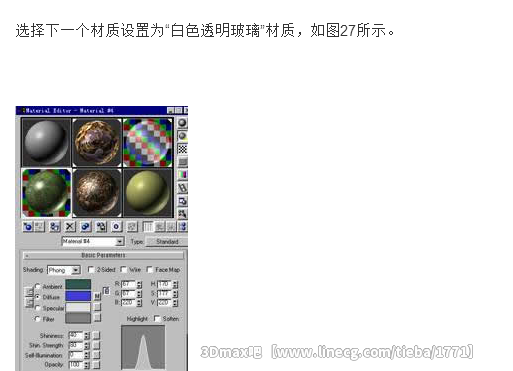Click the Opacity spinner arrows
Screen dimensions: 513x371
(87, 365)
